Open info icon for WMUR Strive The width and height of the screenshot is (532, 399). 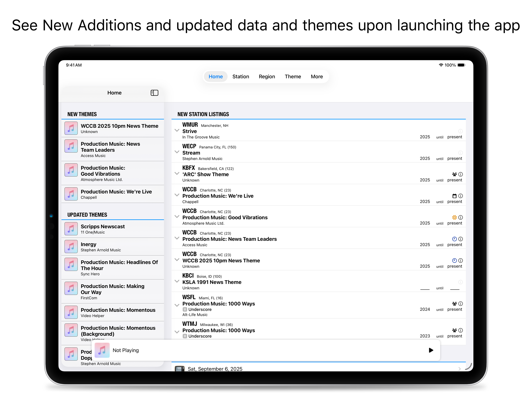(460, 131)
